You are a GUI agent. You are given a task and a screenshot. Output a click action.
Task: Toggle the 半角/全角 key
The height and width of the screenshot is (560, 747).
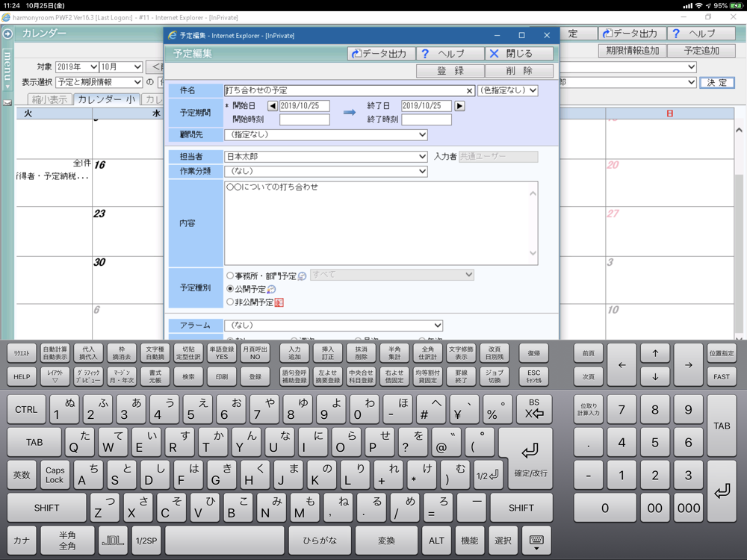[67, 541]
